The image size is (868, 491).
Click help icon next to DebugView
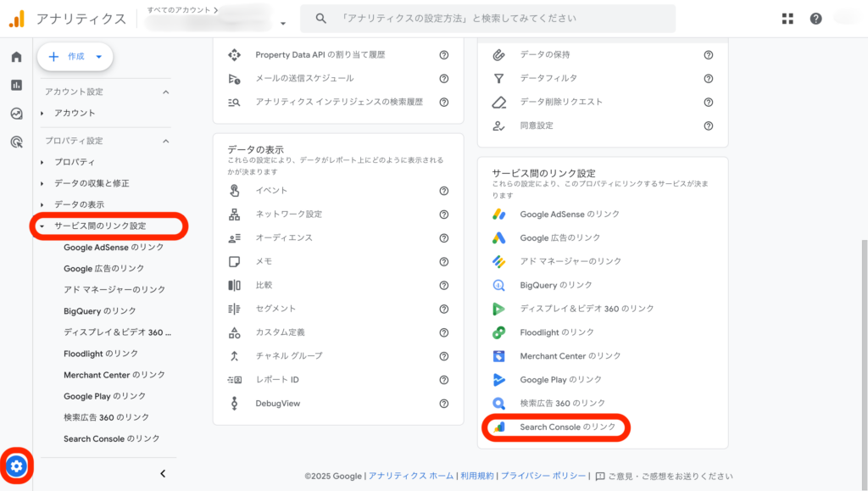coord(443,404)
